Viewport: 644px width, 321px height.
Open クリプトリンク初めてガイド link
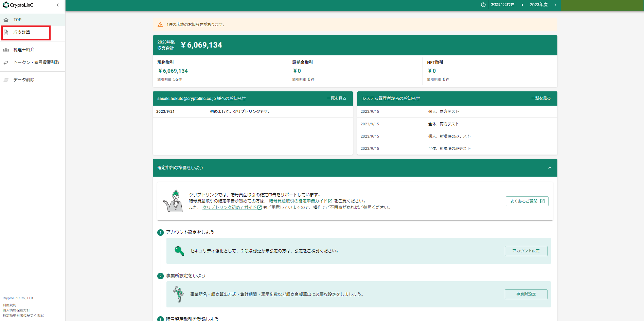[x=232, y=208]
